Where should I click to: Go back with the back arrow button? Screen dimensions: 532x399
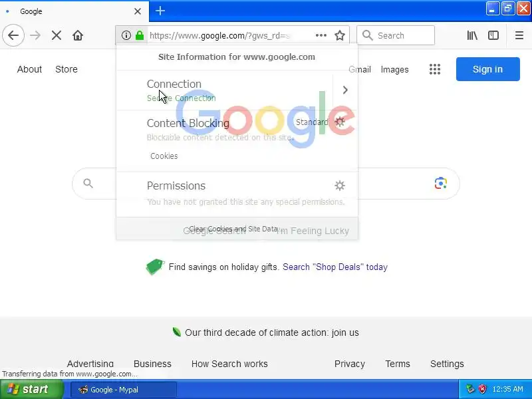[x=13, y=35]
